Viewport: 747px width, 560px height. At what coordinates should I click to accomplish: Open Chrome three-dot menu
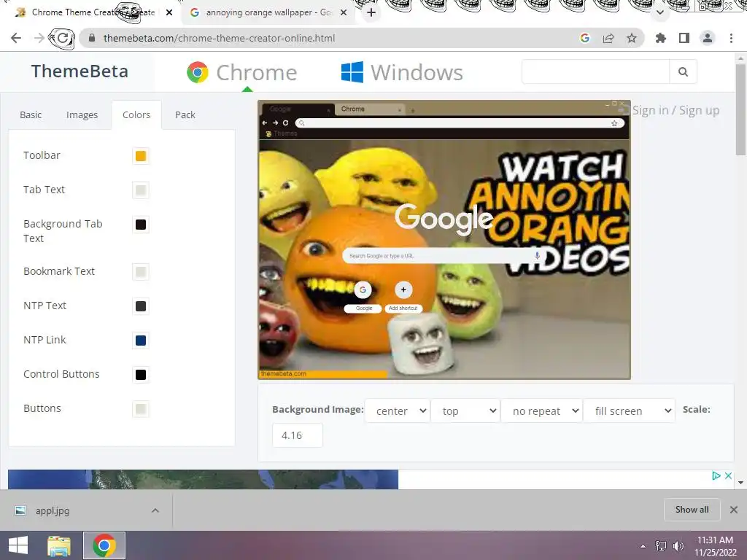tap(731, 38)
